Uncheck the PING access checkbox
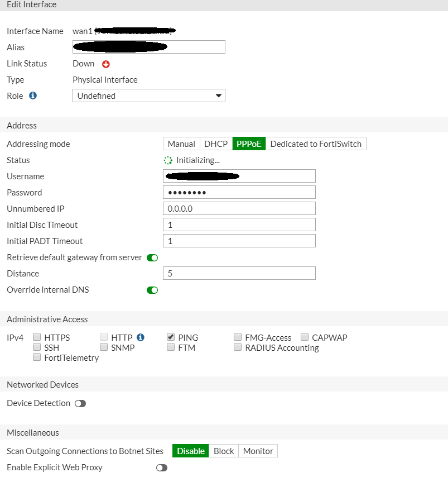The width and height of the screenshot is (448, 482). (171, 337)
